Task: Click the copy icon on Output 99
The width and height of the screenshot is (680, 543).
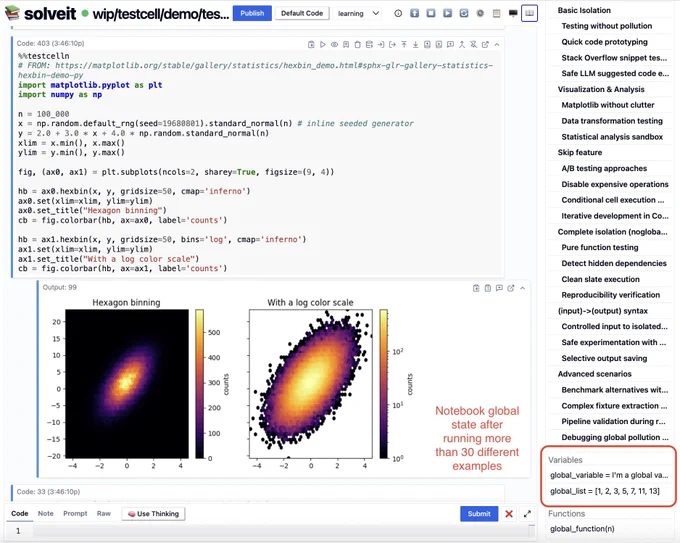Action: (x=476, y=288)
